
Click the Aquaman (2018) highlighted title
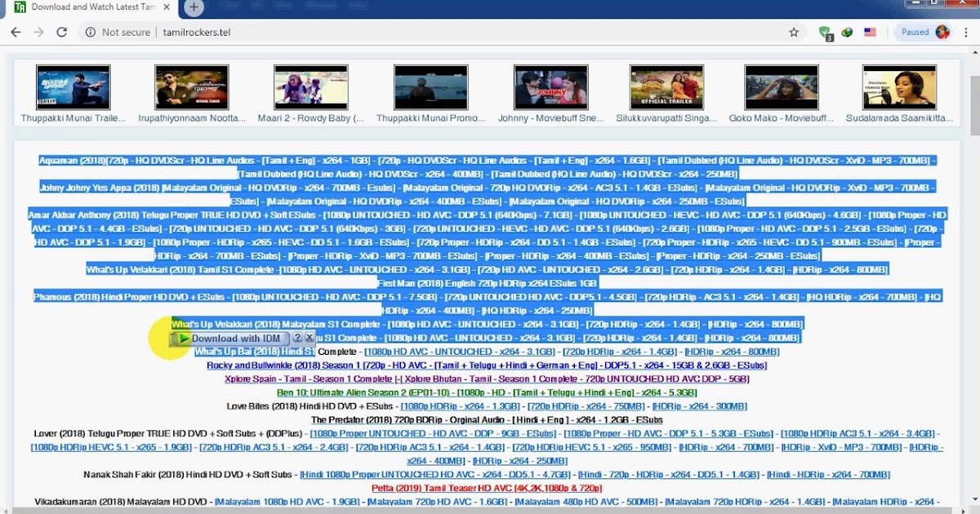coord(72,161)
